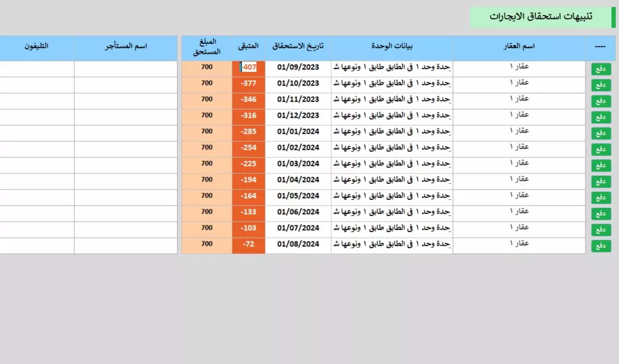The height and width of the screenshot is (364, 619).
Task: Click the دفع button for 01/03/2024 row
Action: pyautogui.click(x=600, y=165)
